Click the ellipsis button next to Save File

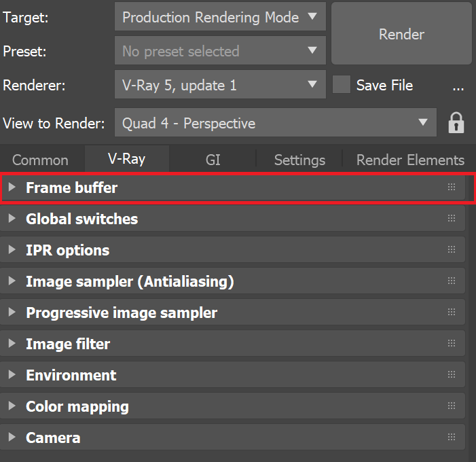[x=458, y=86]
